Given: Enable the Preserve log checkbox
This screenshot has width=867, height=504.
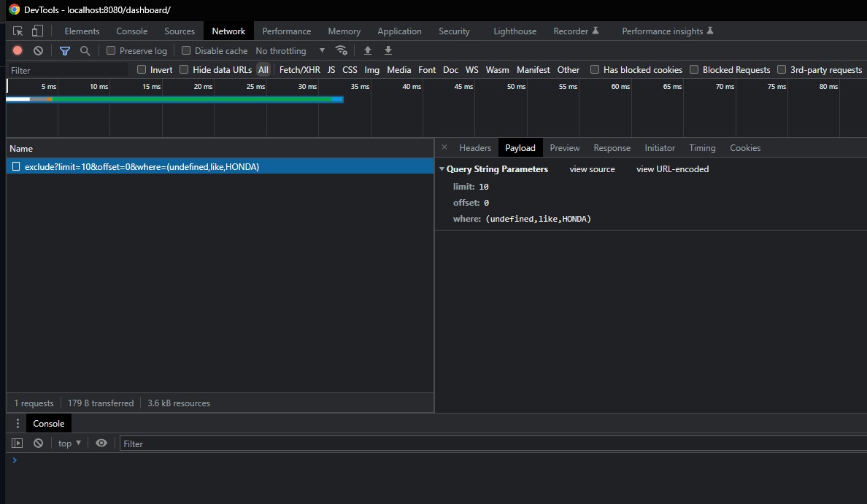Looking at the screenshot, I should (111, 50).
